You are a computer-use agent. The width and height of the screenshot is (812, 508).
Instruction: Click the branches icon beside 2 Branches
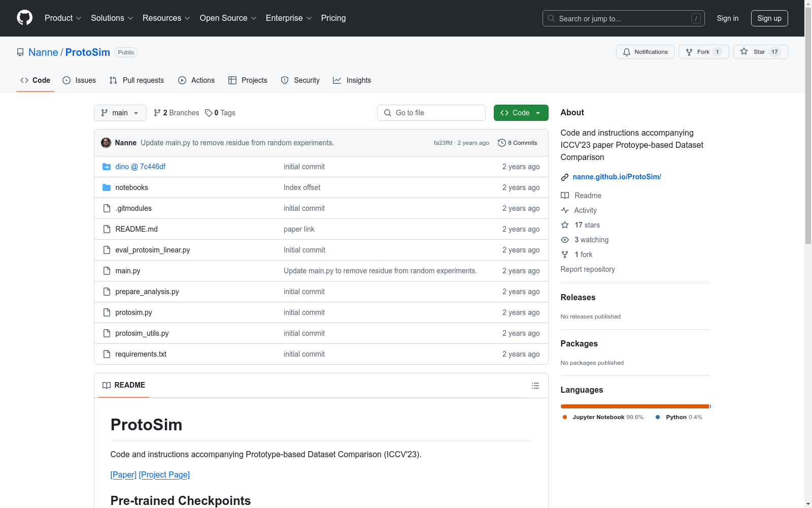pyautogui.click(x=157, y=113)
